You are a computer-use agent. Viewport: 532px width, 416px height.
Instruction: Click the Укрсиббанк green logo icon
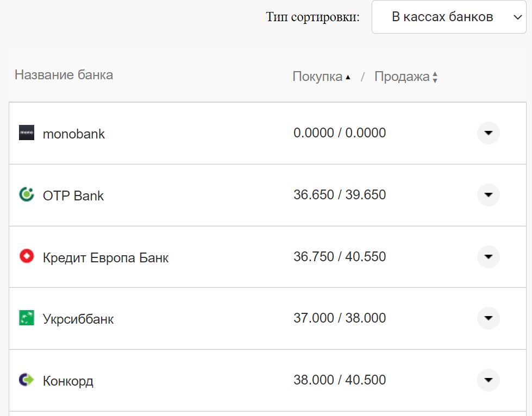click(26, 319)
